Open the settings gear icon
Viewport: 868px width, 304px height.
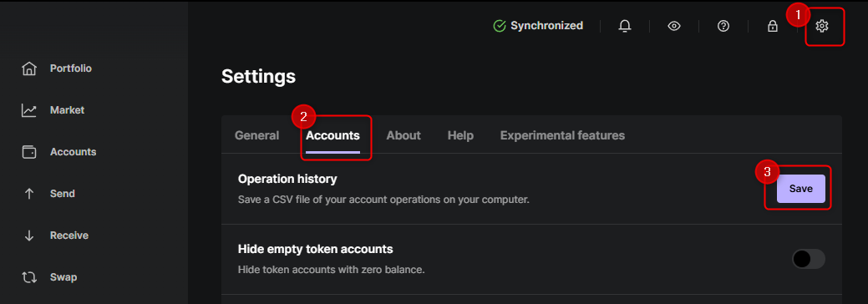coord(822,26)
